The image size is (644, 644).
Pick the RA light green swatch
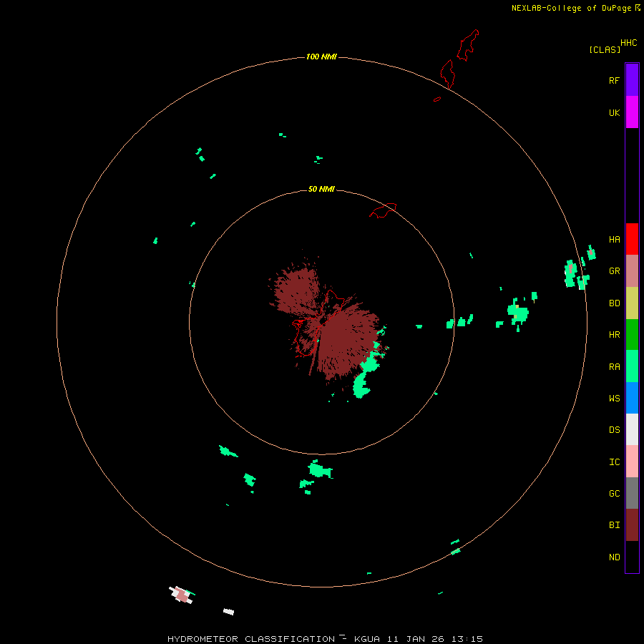pos(632,366)
